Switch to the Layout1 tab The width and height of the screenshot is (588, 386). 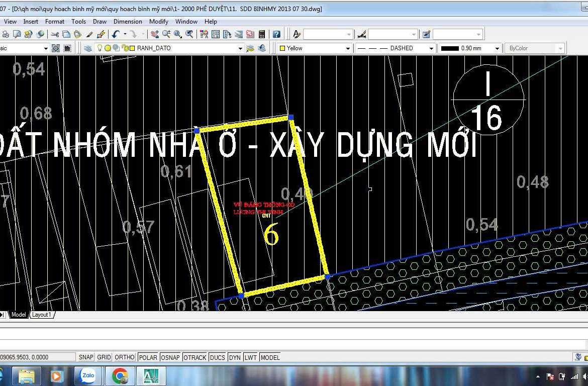point(41,315)
